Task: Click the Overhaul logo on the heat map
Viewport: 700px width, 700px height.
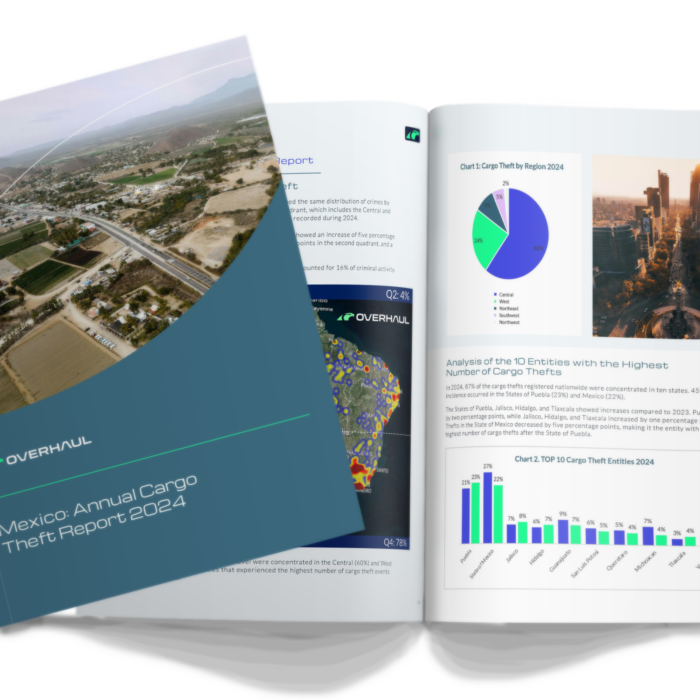Action: pos(373,318)
